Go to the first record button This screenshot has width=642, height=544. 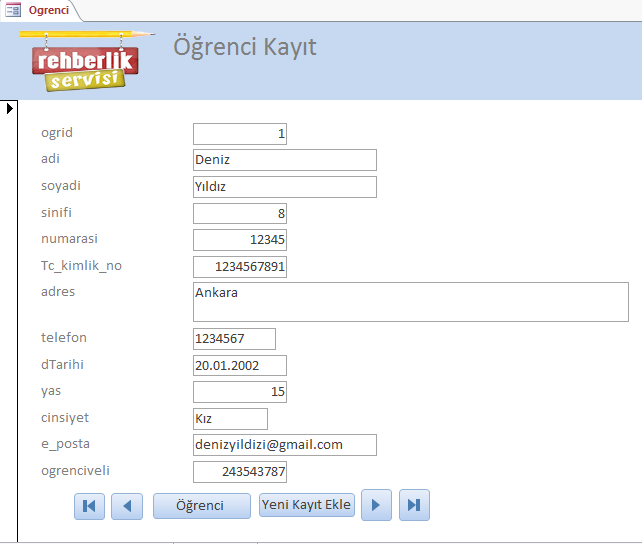[x=89, y=506]
